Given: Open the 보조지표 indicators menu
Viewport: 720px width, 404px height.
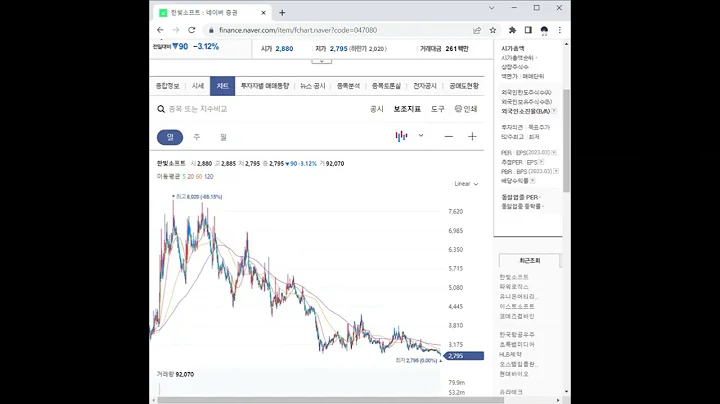Looking at the screenshot, I should [x=407, y=109].
